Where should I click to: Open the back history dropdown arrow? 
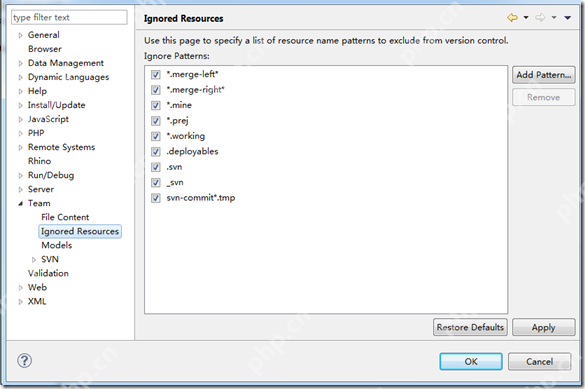pos(526,18)
